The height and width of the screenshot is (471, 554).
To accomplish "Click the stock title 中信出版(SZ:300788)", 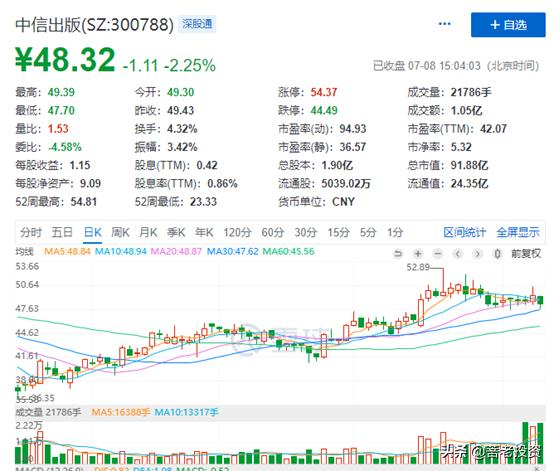I will pos(95,25).
